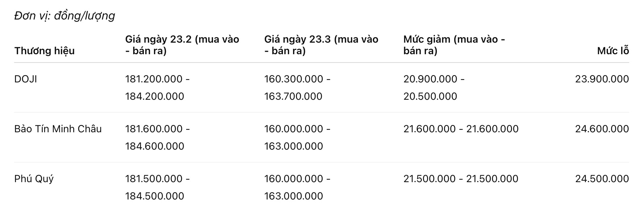Select DOJI's 20.900.000 decrease cell
The height and width of the screenshot is (219, 644).
pos(434,87)
